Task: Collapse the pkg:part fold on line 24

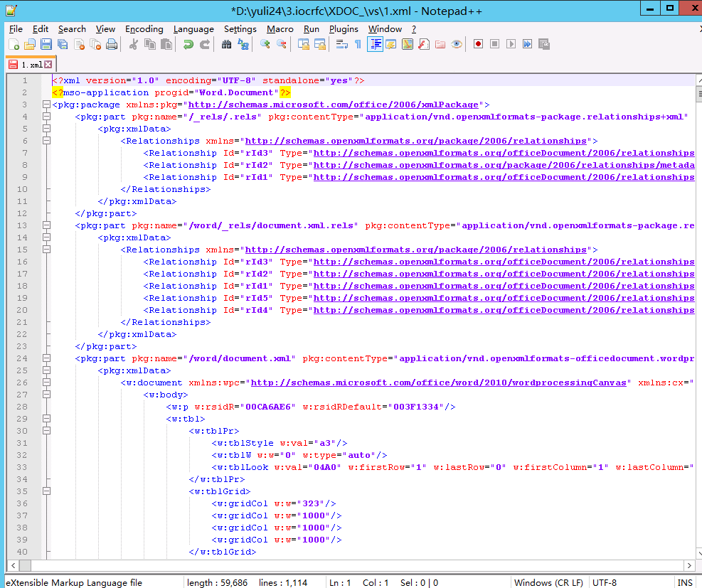Action: click(x=46, y=358)
